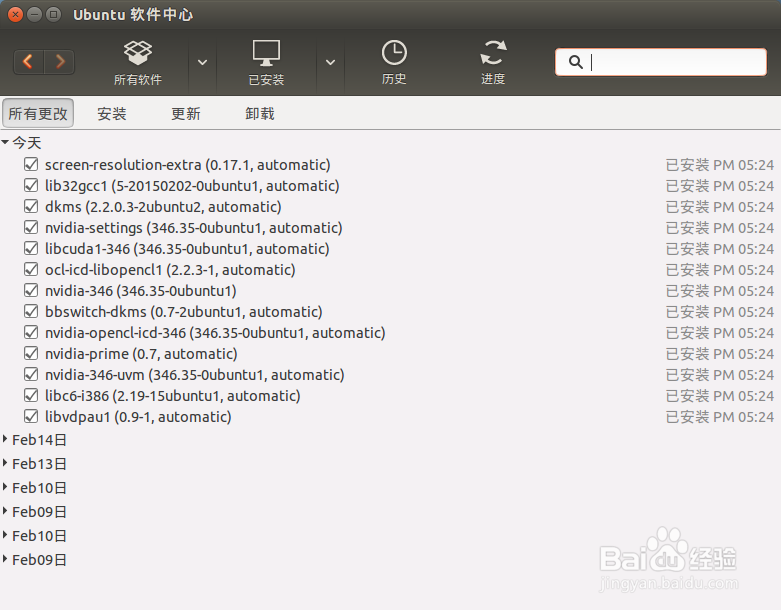The height and width of the screenshot is (610, 781).
Task: Expand the Feb13日 group
Action: tap(5, 463)
